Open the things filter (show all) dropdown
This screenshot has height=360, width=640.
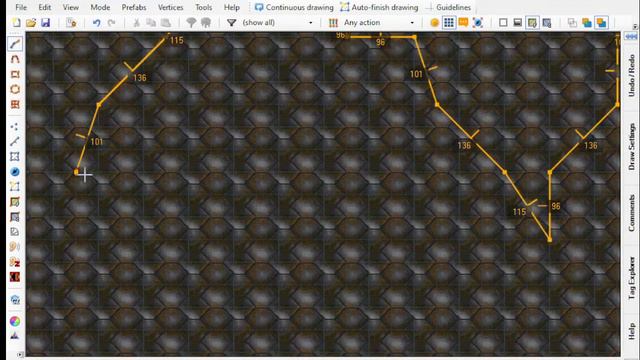[278, 23]
